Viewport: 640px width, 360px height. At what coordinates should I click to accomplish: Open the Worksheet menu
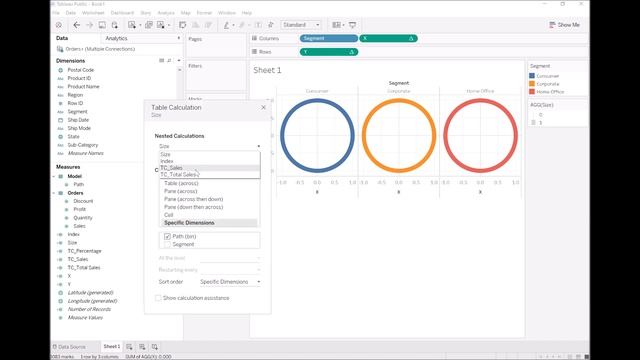pos(93,13)
